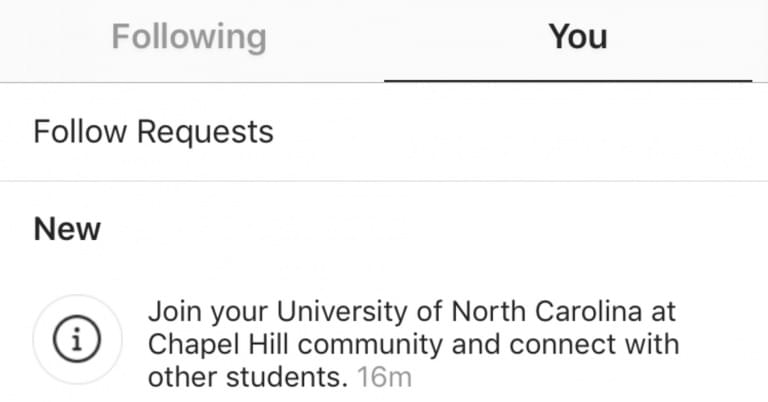Screen dimensions: 768x402
Task: Tap the bold You label
Action: point(577,37)
